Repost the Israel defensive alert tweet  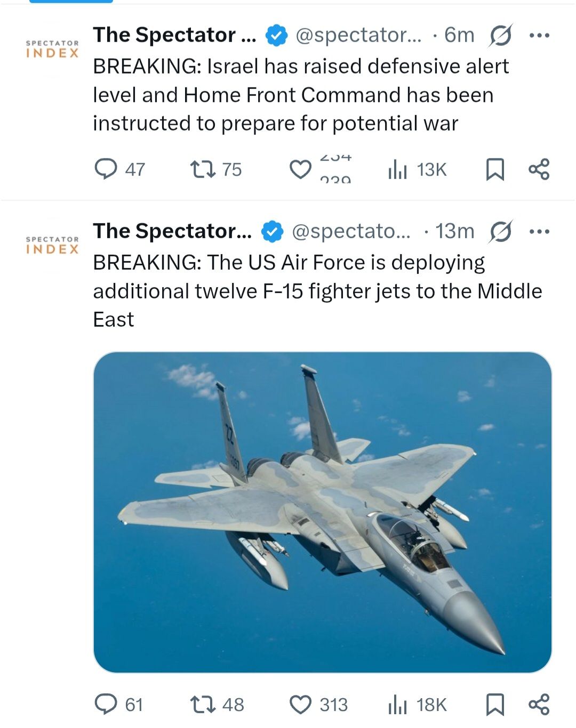click(203, 169)
